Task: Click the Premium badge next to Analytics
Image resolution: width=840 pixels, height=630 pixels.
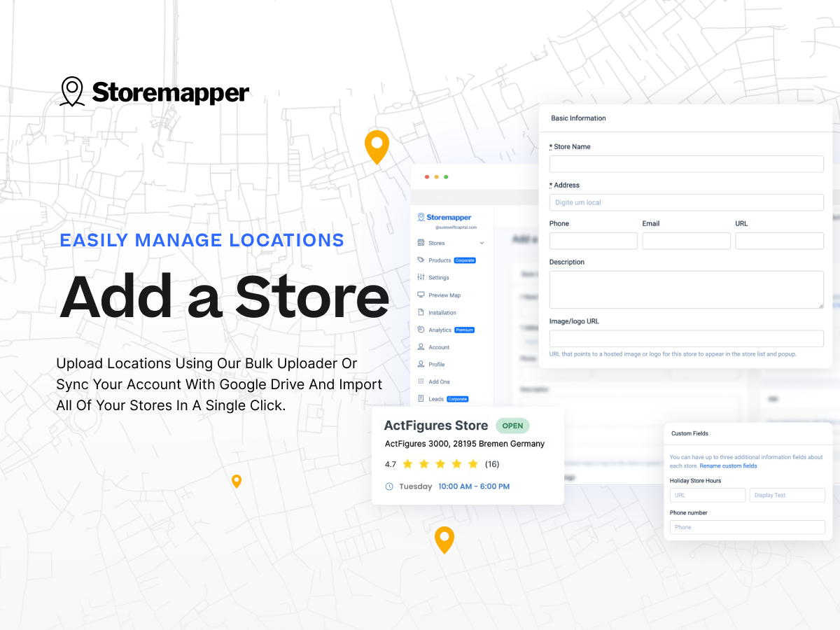Action: 465,330
